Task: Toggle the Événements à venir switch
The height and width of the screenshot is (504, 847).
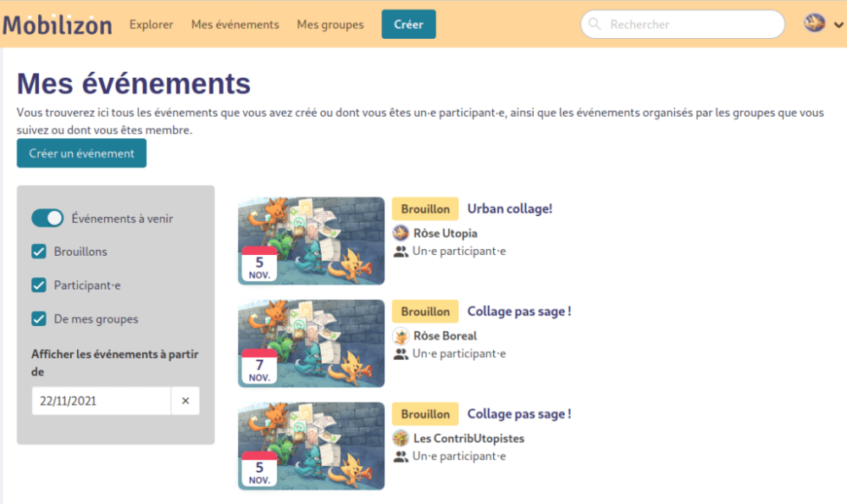Action: tap(47, 219)
